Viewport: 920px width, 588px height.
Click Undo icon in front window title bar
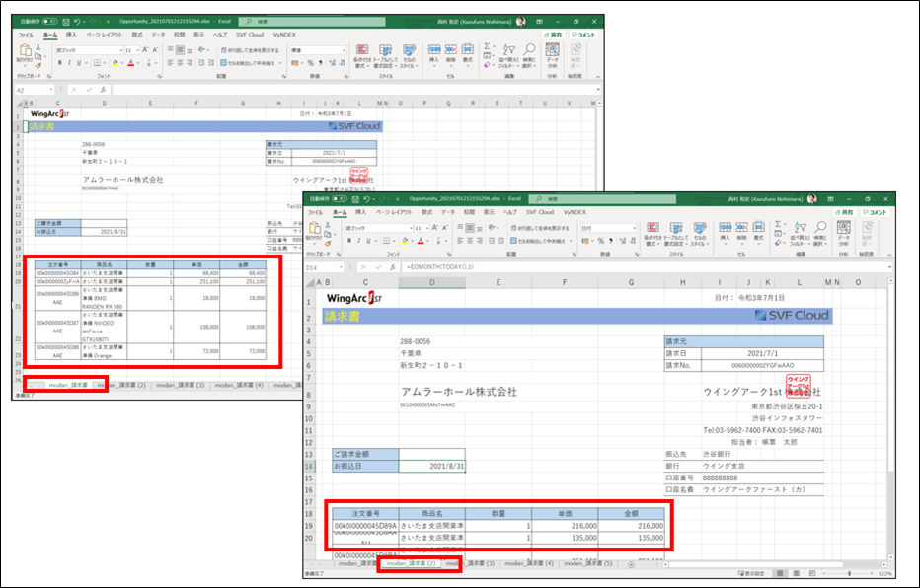pyautogui.click(x=366, y=199)
